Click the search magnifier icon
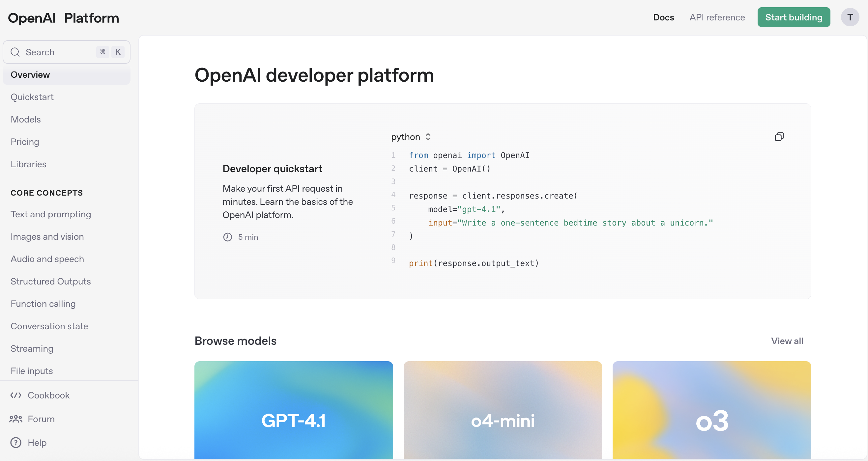868x461 pixels. tap(15, 52)
